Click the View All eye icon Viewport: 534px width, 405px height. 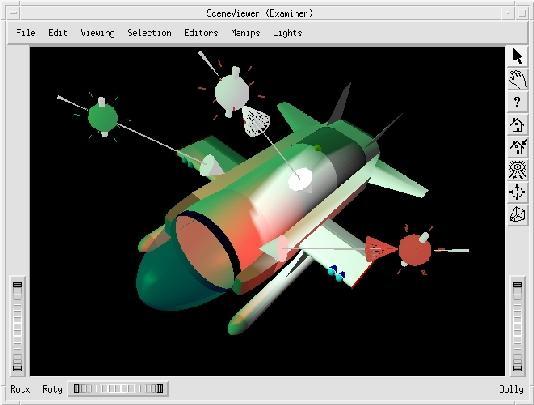click(x=517, y=170)
